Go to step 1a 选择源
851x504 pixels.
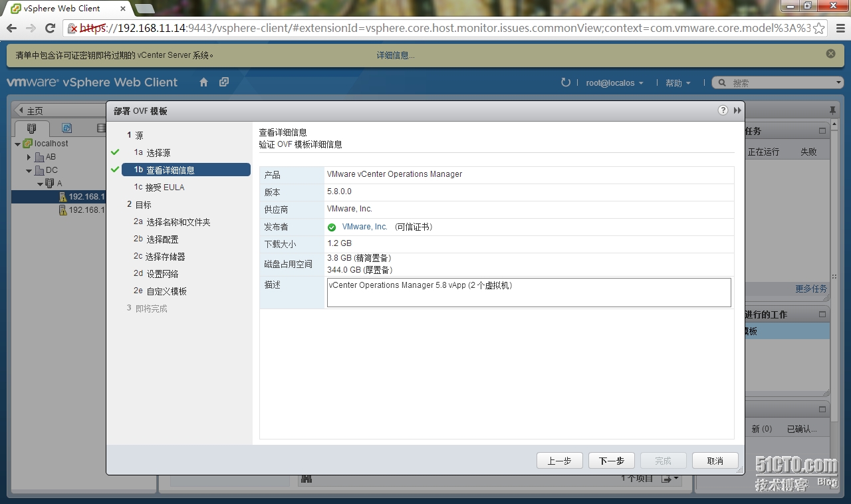pyautogui.click(x=152, y=153)
